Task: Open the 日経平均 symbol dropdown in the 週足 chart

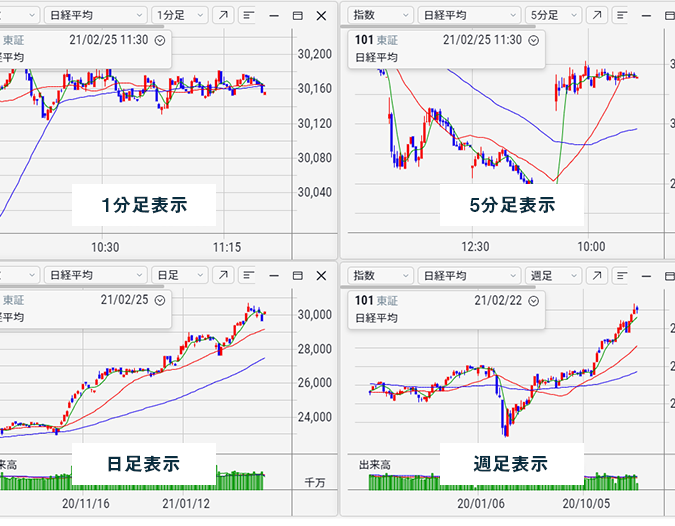Action: click(467, 275)
